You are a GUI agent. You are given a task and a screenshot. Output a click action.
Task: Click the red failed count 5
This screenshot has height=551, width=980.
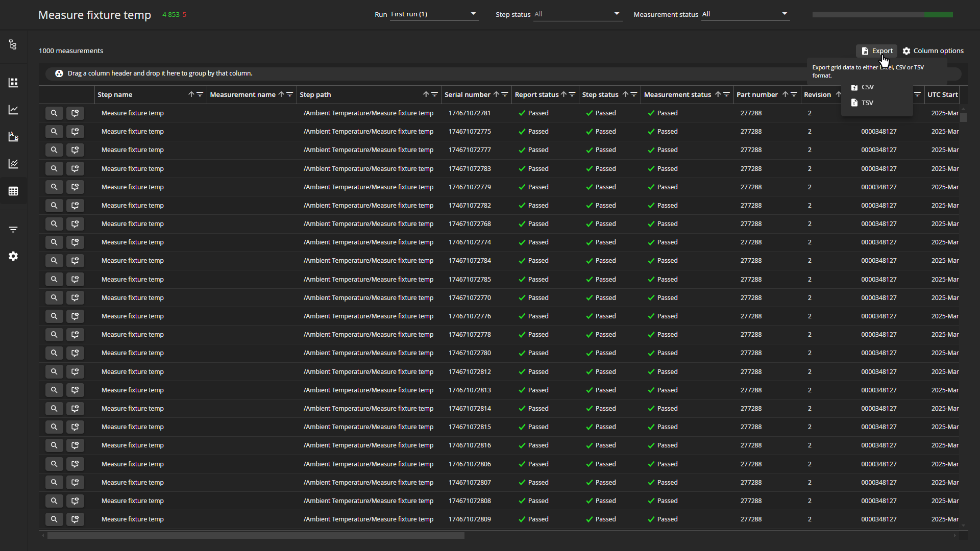pyautogui.click(x=184, y=15)
